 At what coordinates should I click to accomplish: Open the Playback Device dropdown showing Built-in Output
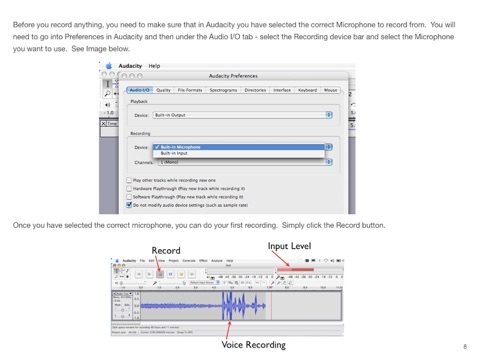(x=243, y=115)
